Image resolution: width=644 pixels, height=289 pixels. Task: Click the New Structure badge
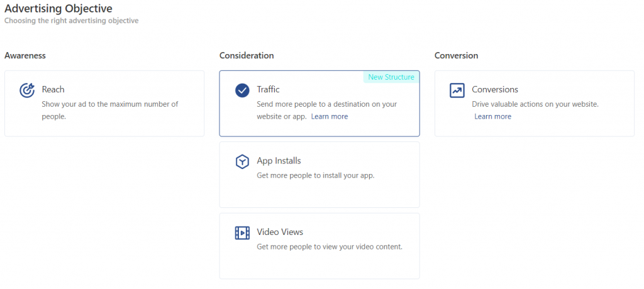(x=391, y=77)
